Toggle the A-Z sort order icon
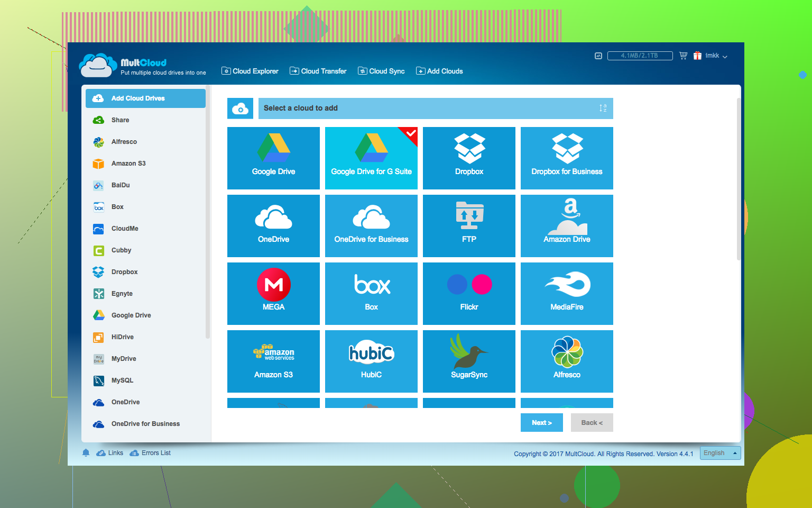This screenshot has width=812, height=508. [603, 108]
